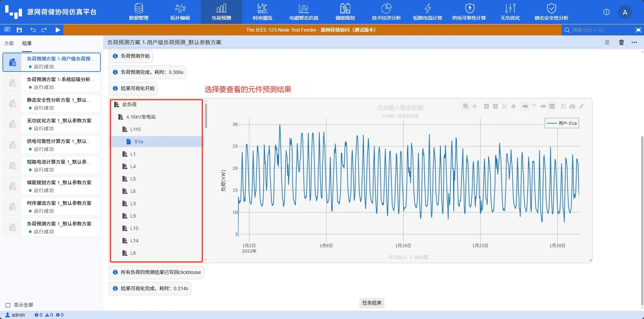Select the chart zoom magnifier tool
The height and width of the screenshot is (319, 644).
click(465, 106)
